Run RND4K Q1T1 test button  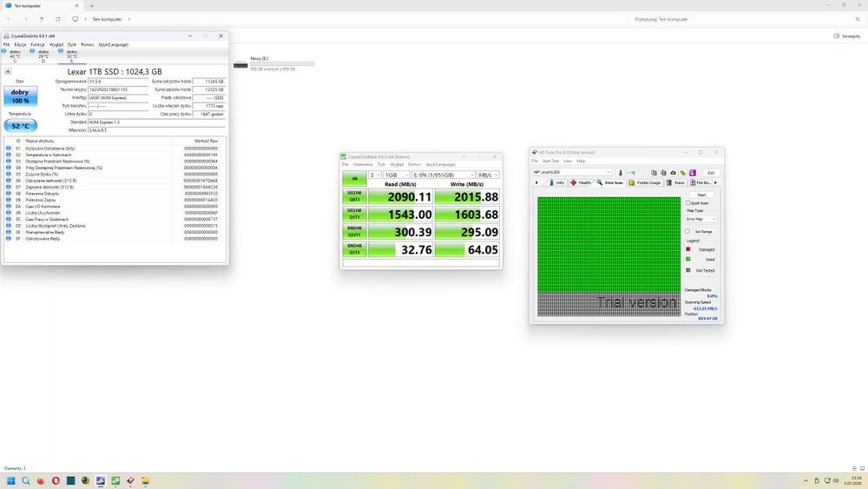pos(354,249)
